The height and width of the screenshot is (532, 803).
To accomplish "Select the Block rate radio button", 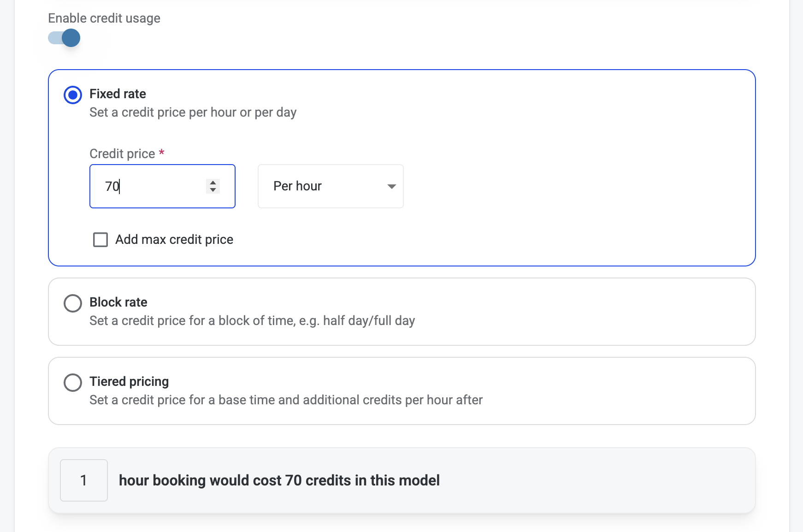I will (73, 303).
